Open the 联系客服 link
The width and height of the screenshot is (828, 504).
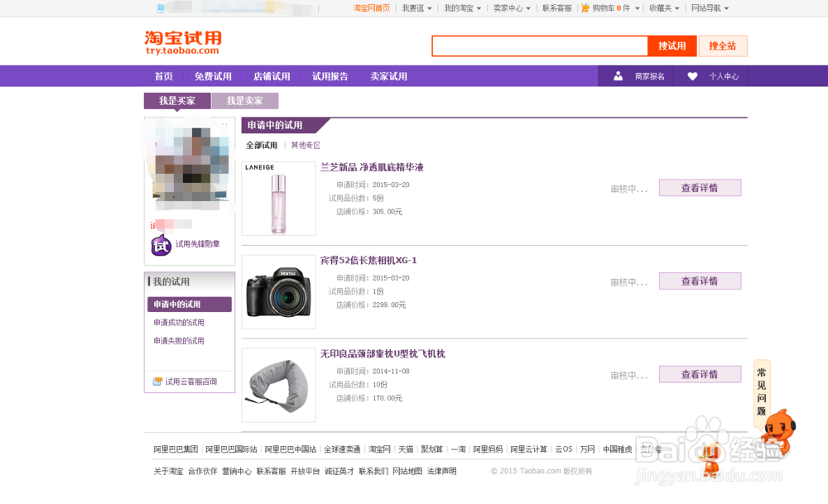[x=556, y=8]
